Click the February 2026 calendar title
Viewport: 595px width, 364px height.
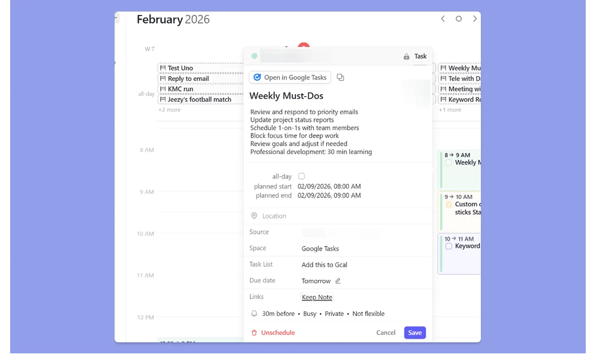tap(173, 19)
